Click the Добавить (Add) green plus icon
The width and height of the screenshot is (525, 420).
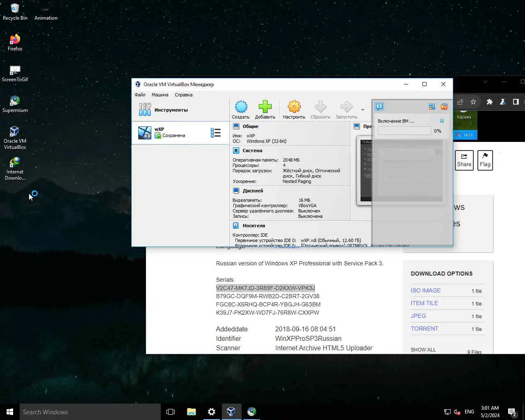[x=265, y=110]
